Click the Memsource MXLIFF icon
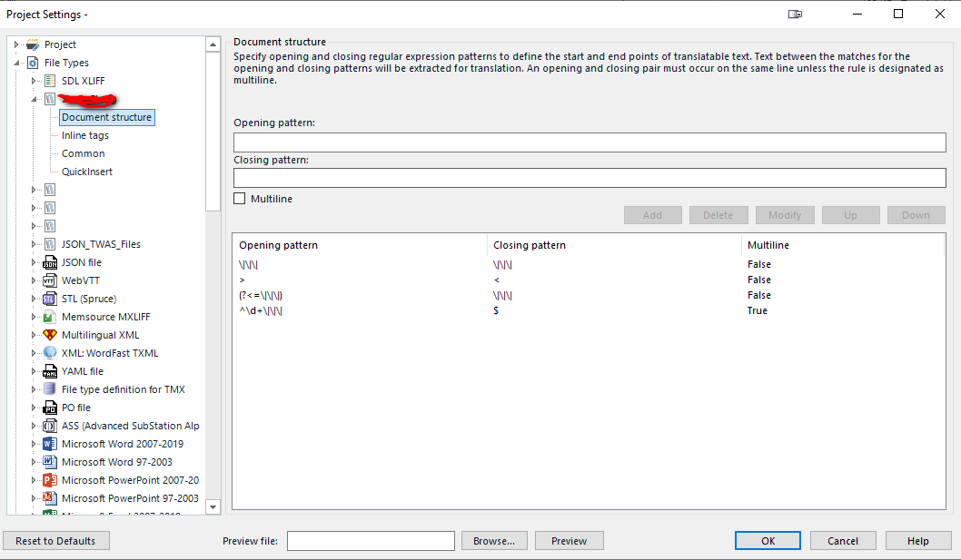This screenshot has height=560, width=961. point(48,316)
